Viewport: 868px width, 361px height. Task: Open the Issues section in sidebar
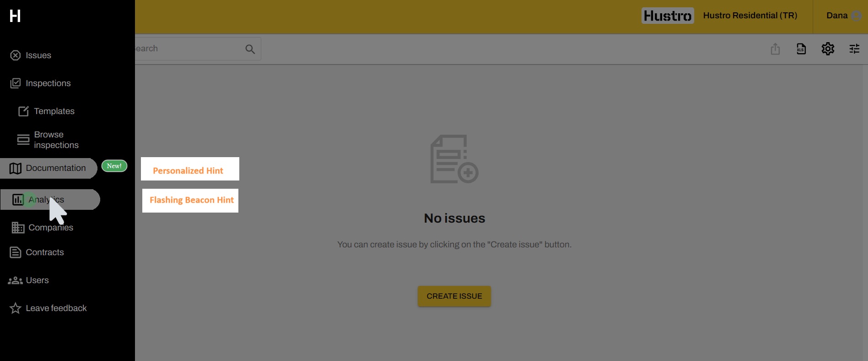(x=38, y=55)
